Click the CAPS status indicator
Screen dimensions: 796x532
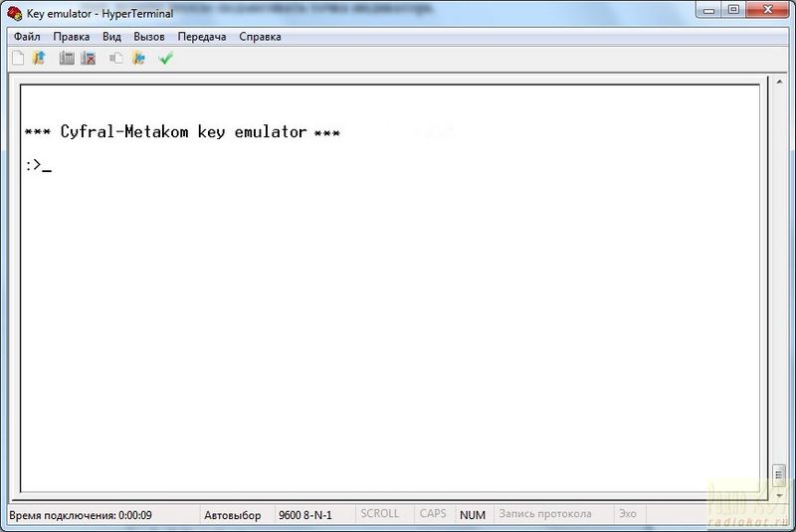(433, 514)
